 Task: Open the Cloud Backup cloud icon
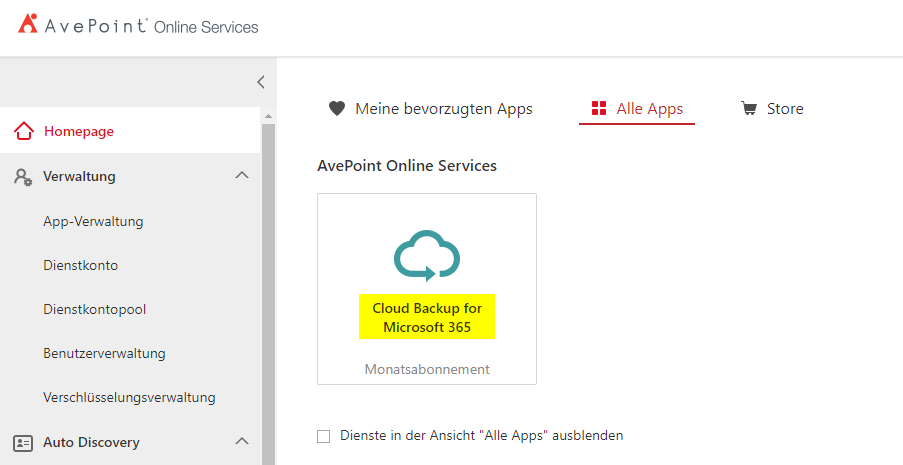[x=427, y=255]
